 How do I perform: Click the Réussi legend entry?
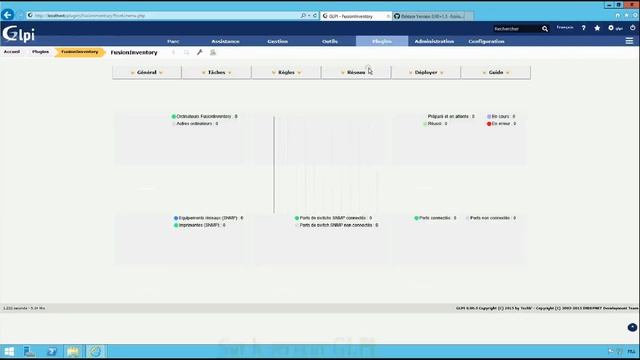point(435,124)
